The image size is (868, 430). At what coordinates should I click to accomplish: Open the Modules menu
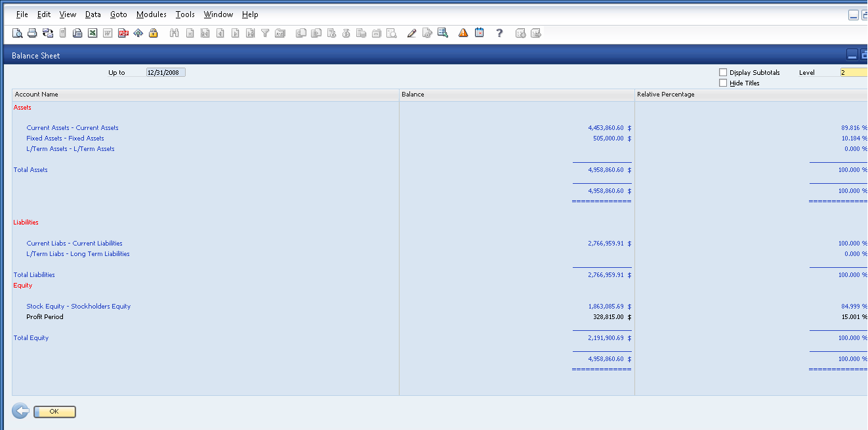coord(151,14)
